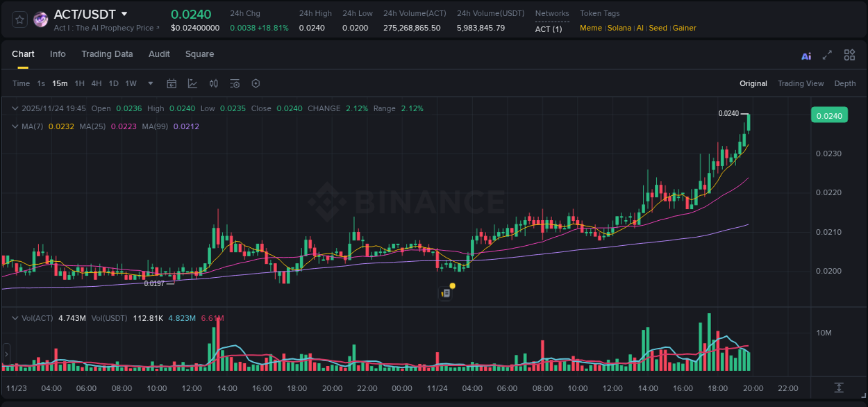Select the 1D timeframe

[x=113, y=83]
